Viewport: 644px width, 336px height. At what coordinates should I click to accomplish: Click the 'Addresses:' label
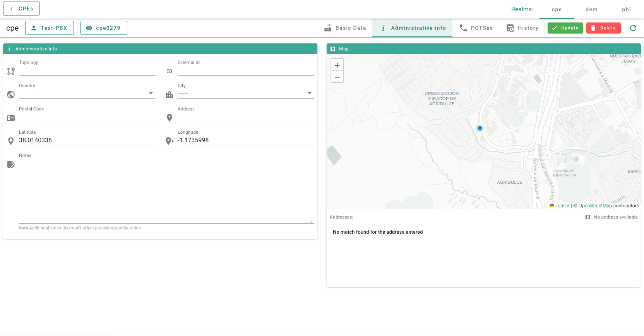341,217
